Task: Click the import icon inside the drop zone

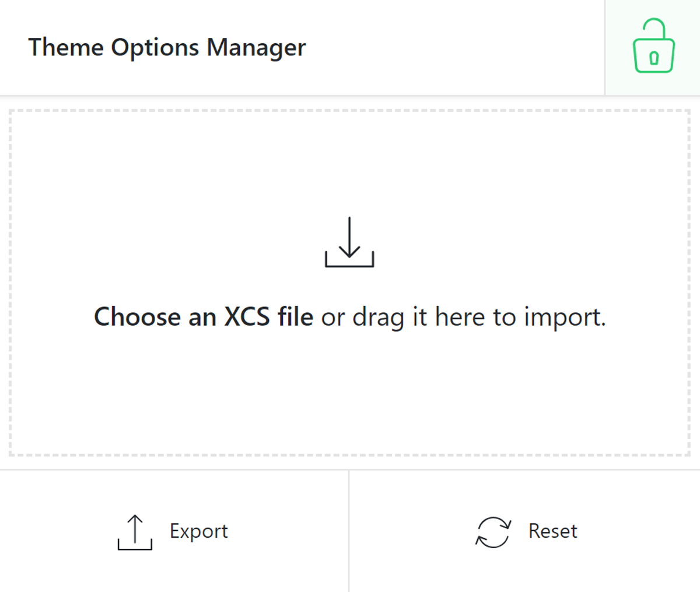Action: coord(349,243)
